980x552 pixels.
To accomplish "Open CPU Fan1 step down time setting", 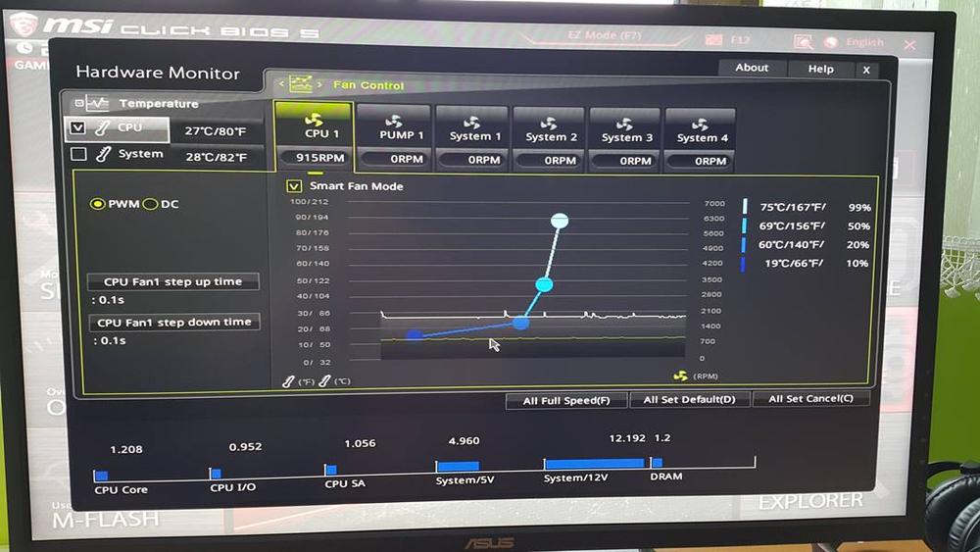I will click(x=173, y=322).
